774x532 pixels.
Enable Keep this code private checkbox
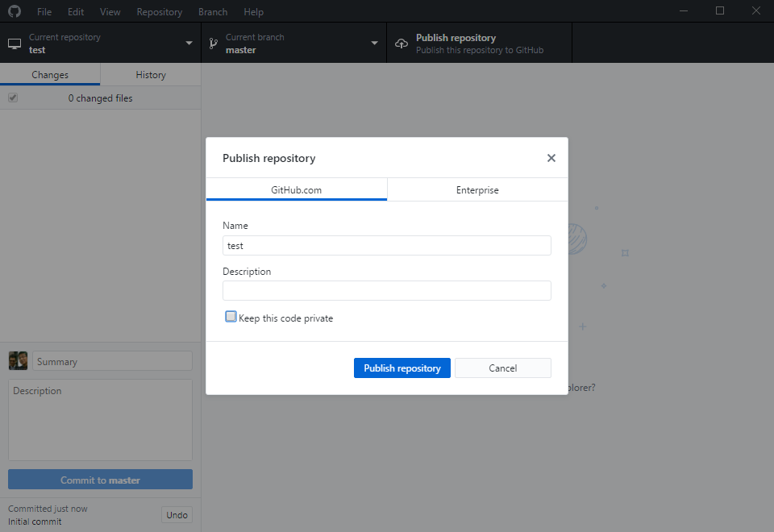pos(231,318)
